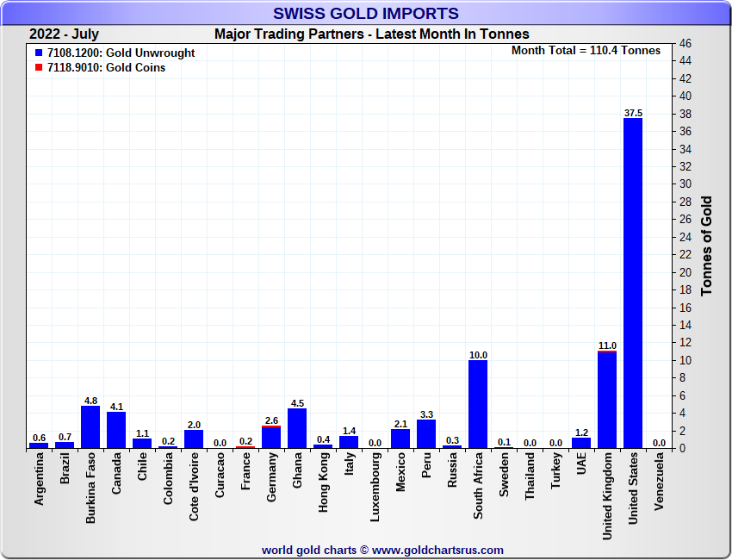
Task: Select the Canada bar
Action: 116,430
